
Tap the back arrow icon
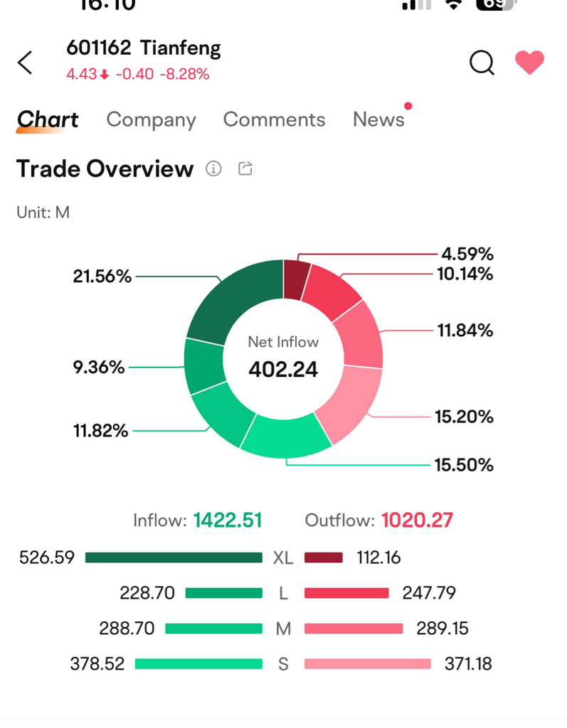coord(25,63)
